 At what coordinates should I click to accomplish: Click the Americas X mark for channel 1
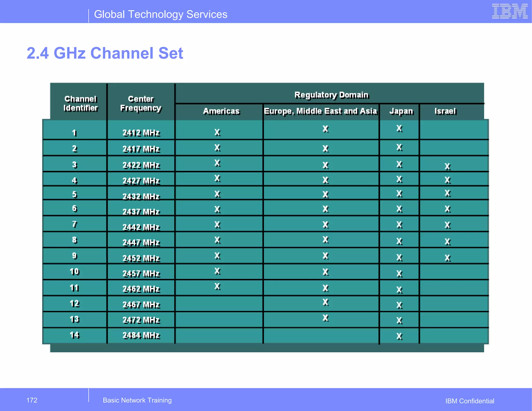tap(217, 132)
